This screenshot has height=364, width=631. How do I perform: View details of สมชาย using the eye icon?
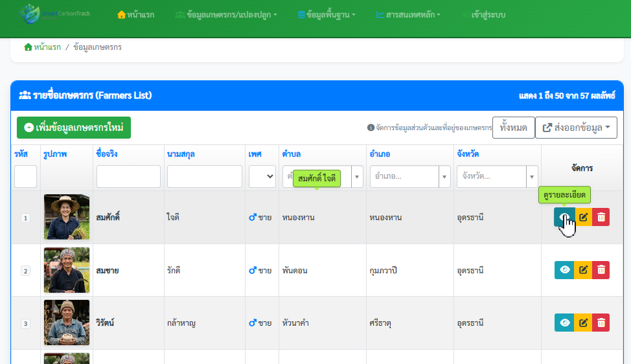[x=564, y=270]
